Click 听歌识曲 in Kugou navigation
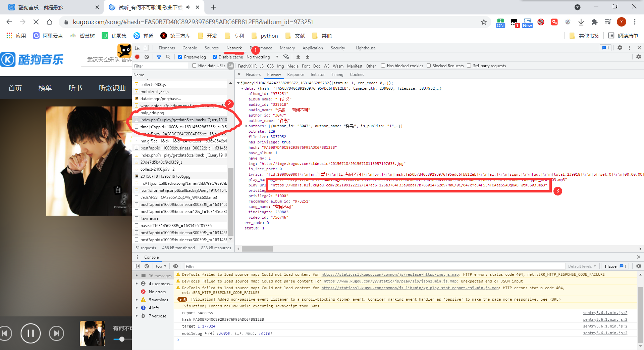 112,88
